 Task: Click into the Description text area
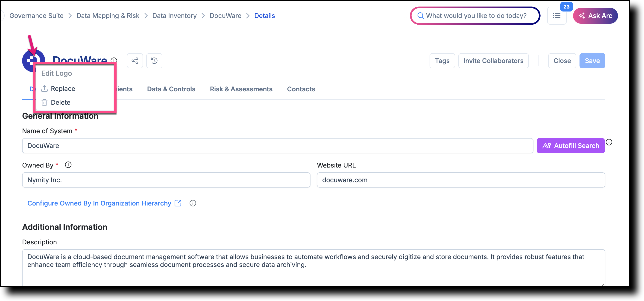(x=313, y=268)
